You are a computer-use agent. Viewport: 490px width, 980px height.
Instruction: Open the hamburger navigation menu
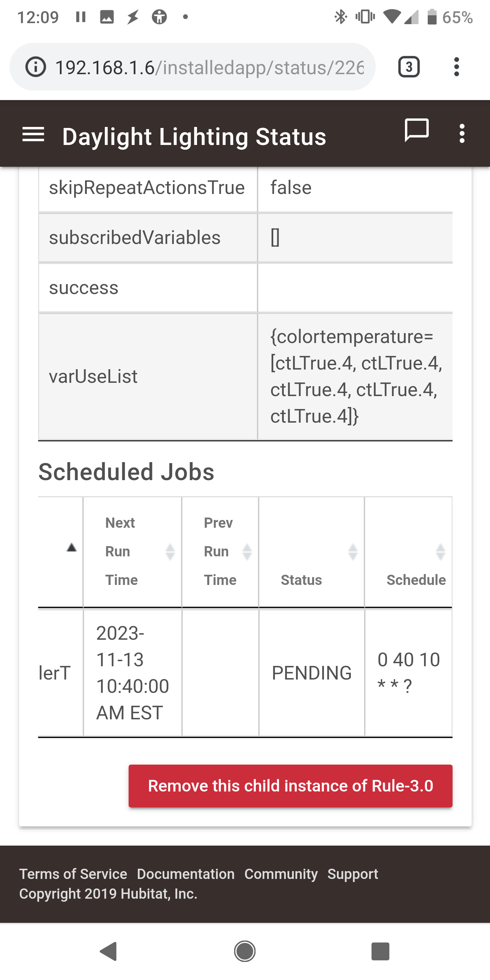point(33,135)
